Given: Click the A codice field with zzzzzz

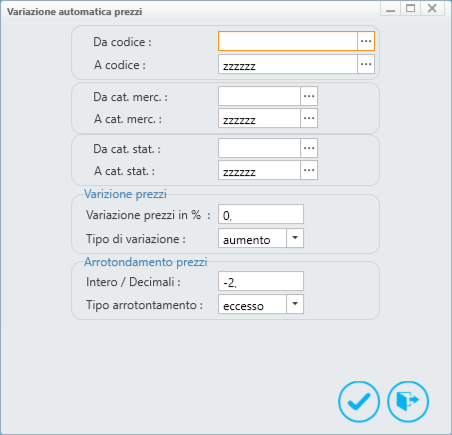Looking at the screenshot, I should pyautogui.click(x=288, y=64).
